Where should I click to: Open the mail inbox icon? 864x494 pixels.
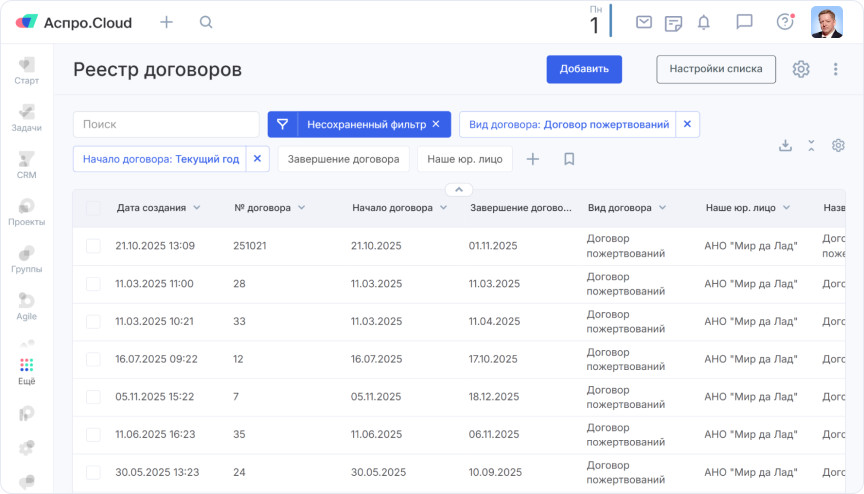(x=644, y=22)
